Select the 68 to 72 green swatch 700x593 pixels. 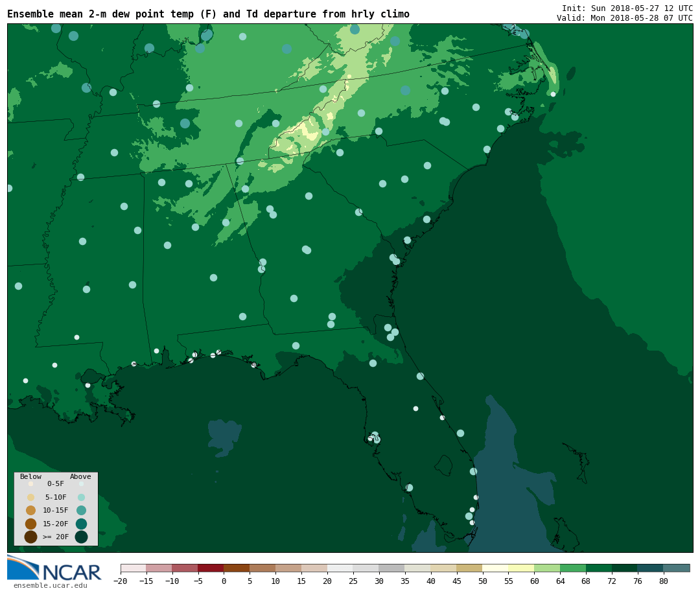(600, 568)
